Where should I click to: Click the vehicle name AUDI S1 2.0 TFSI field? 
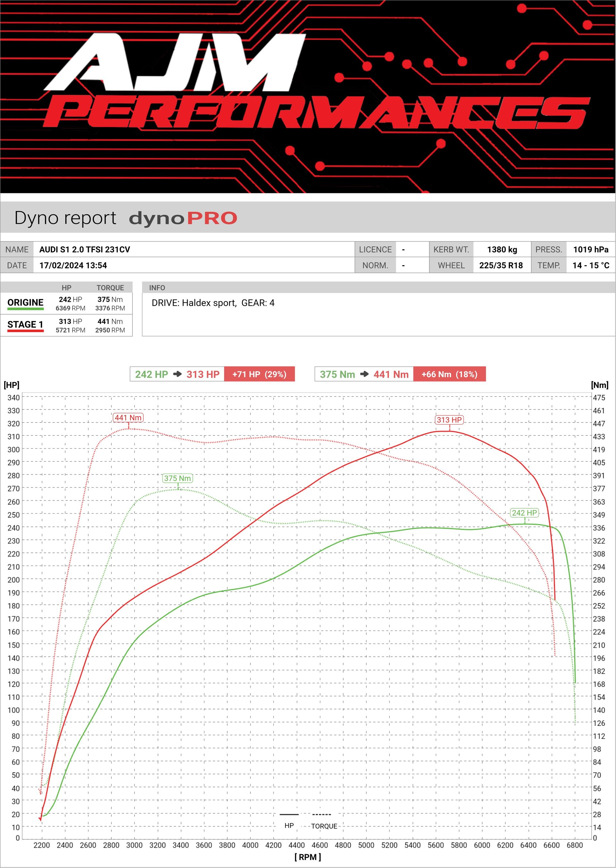pos(85,249)
